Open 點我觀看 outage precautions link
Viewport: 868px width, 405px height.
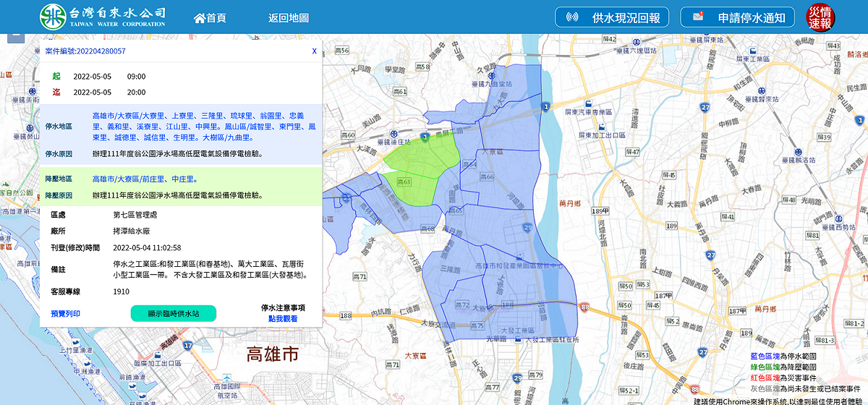click(283, 318)
